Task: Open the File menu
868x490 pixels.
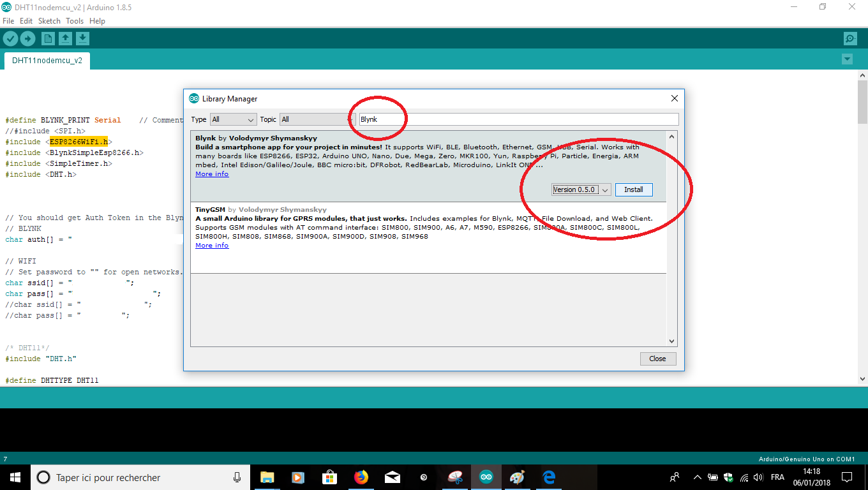Action: pyautogui.click(x=8, y=21)
